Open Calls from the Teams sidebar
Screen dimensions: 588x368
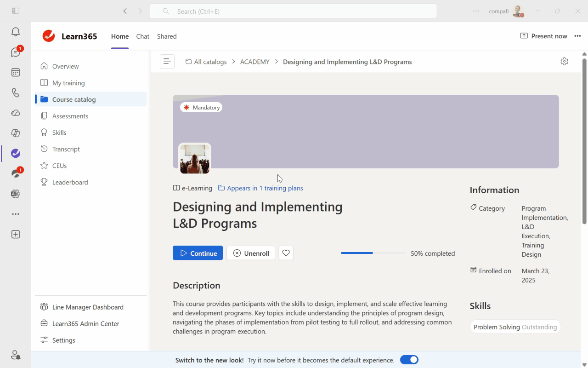(x=15, y=92)
